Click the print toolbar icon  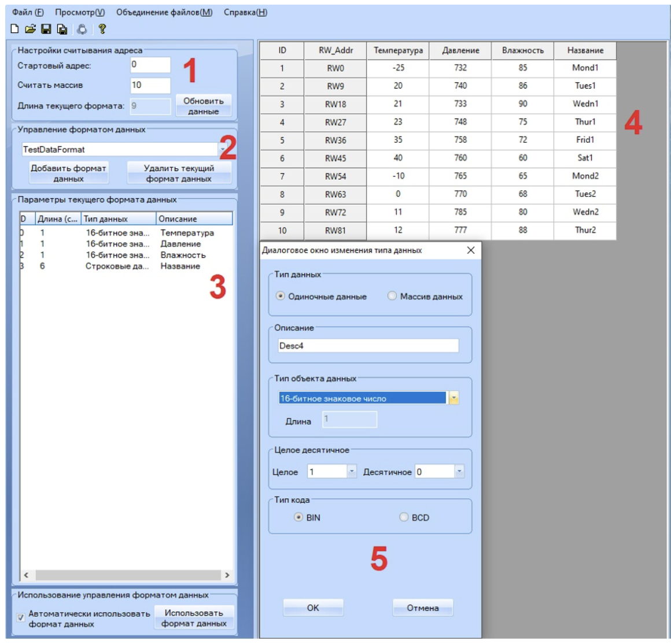click(x=82, y=29)
